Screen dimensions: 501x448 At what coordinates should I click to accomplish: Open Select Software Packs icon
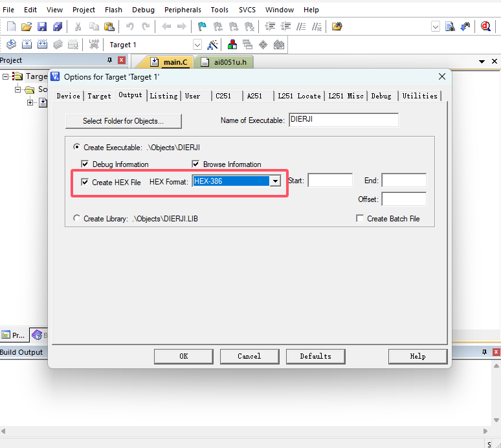pos(279,45)
